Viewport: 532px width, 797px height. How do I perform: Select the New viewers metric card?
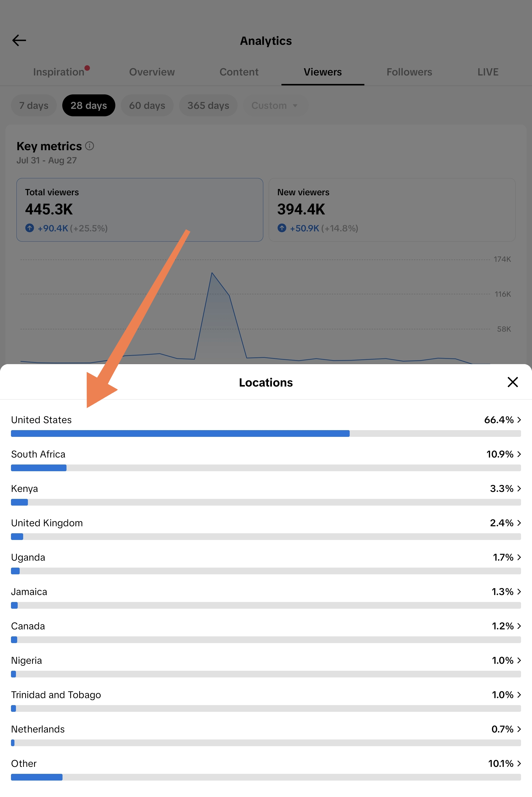click(x=392, y=210)
